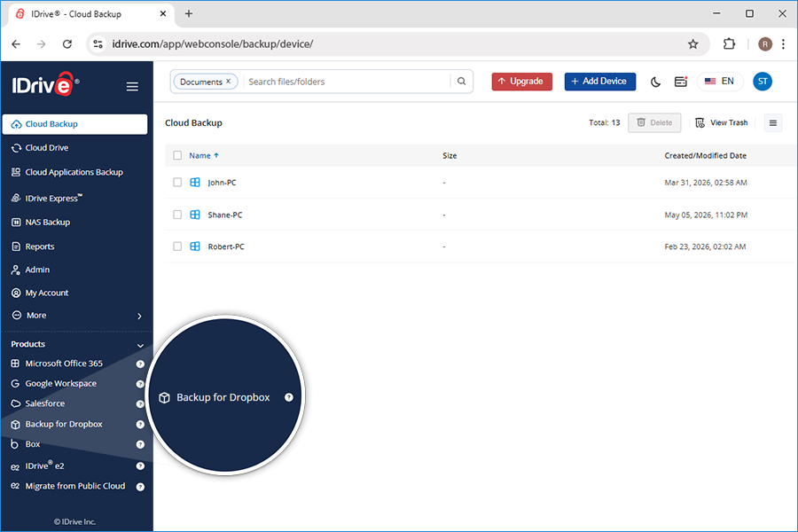Open help for IDrive e2
This screenshot has height=532, width=798.
click(140, 465)
